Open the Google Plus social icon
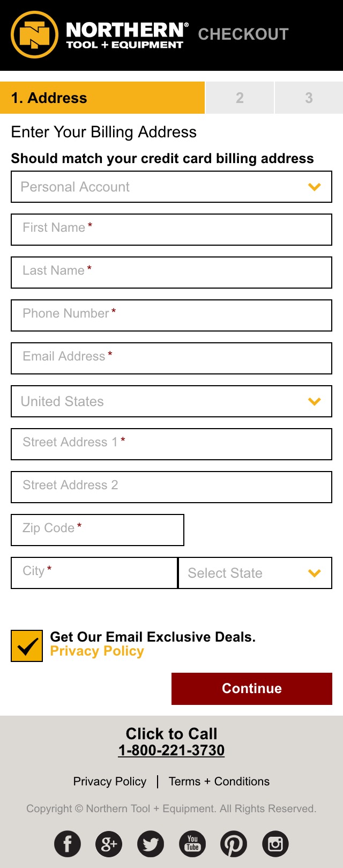Image resolution: width=343 pixels, height=868 pixels. click(x=109, y=844)
